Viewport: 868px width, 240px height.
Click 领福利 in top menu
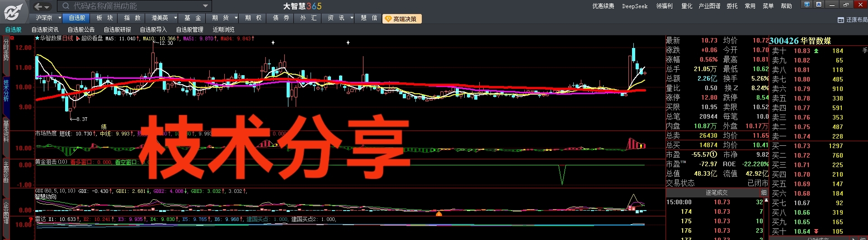[665, 6]
